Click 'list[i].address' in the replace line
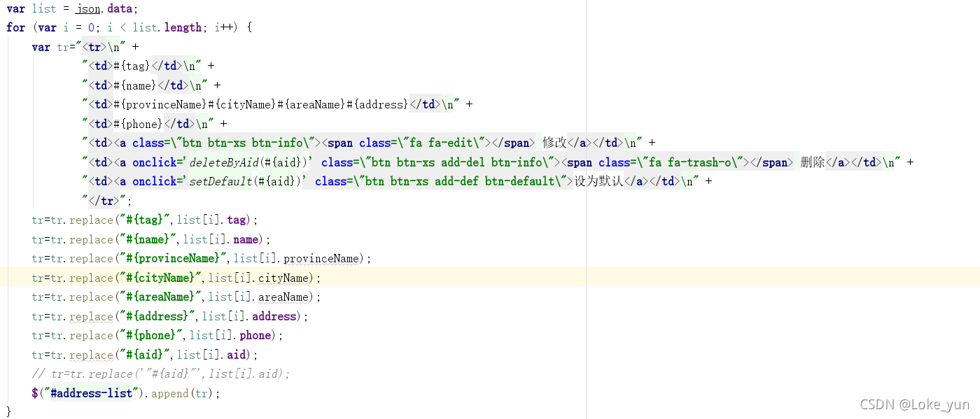 point(249,316)
